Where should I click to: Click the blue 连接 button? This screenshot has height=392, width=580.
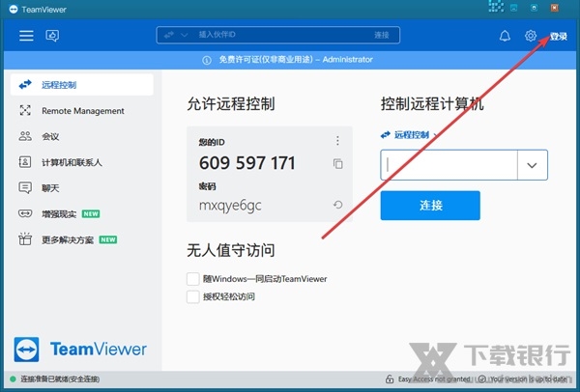[430, 206]
